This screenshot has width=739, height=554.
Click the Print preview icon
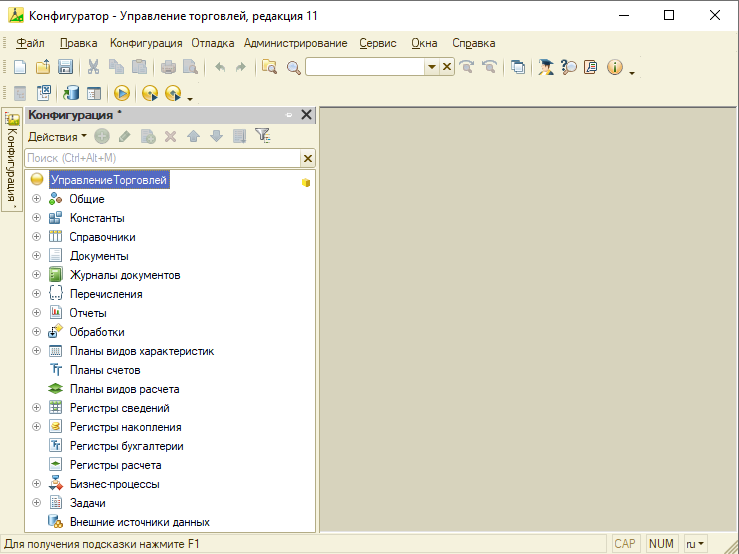coord(190,67)
